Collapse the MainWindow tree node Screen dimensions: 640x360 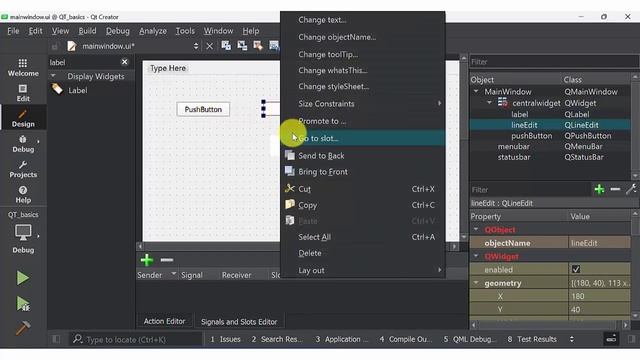476,91
